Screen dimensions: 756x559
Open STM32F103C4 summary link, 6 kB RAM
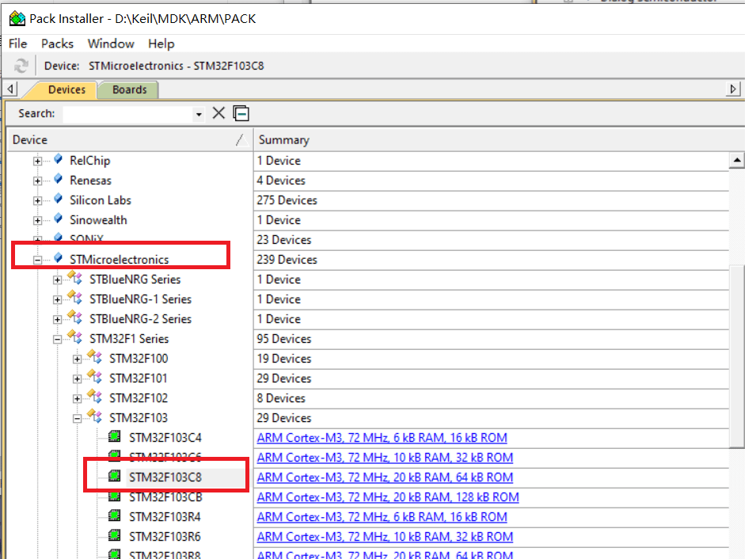[382, 437]
